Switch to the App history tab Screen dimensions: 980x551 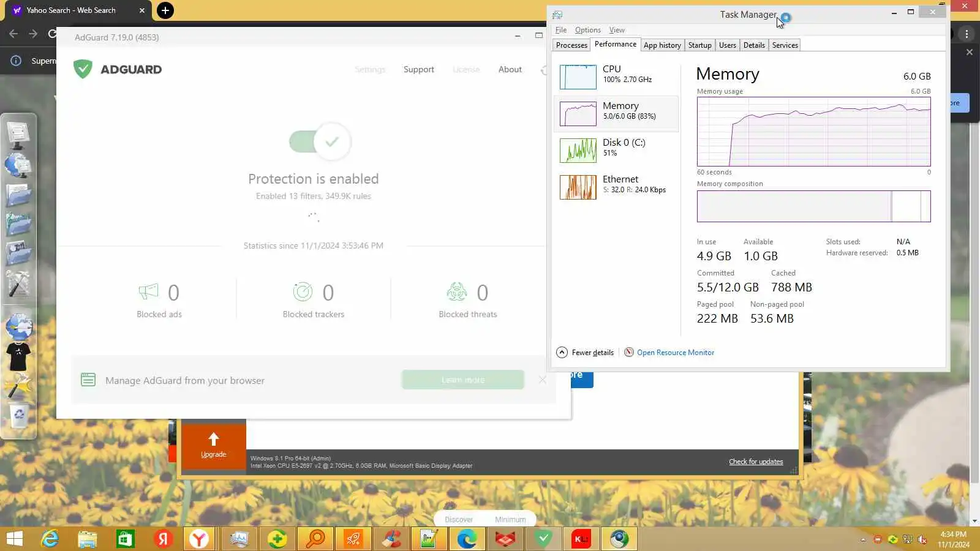coord(662,45)
